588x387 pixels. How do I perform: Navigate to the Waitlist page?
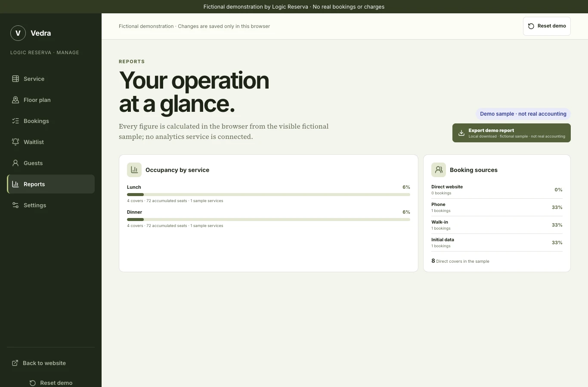click(51, 142)
